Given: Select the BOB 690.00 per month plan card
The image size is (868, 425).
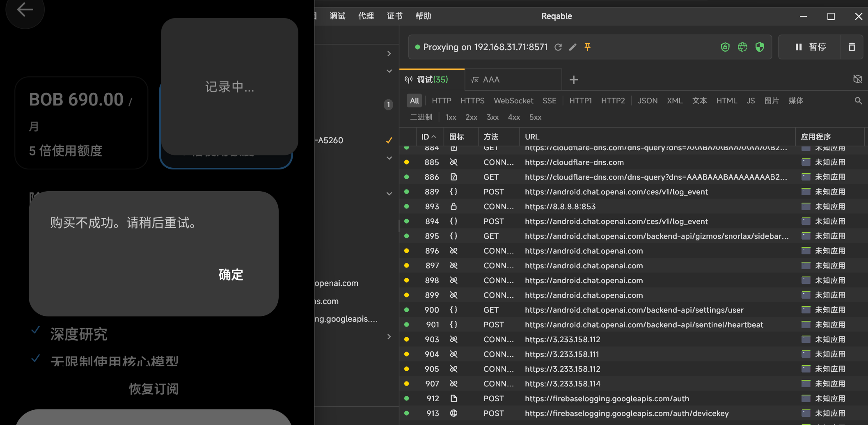Looking at the screenshot, I should tap(81, 123).
